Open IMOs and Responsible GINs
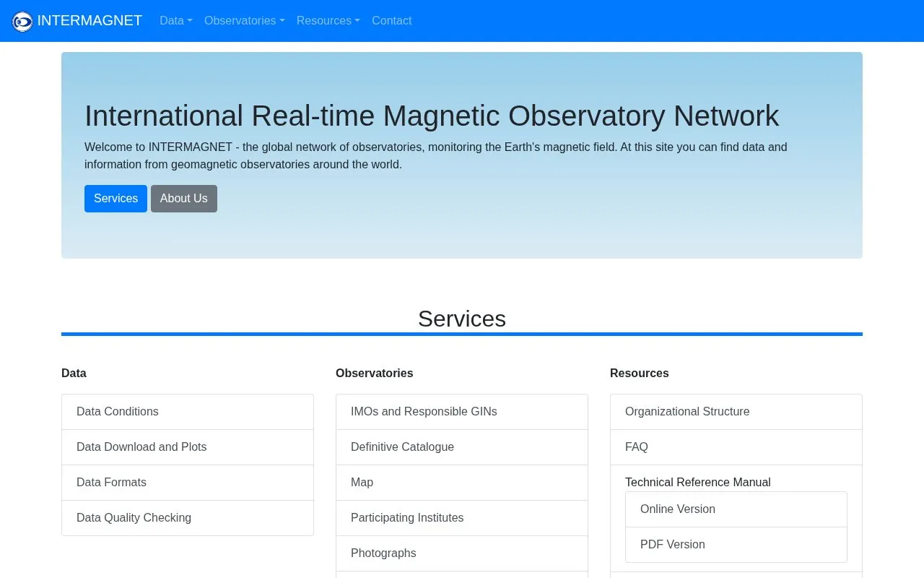 point(462,412)
